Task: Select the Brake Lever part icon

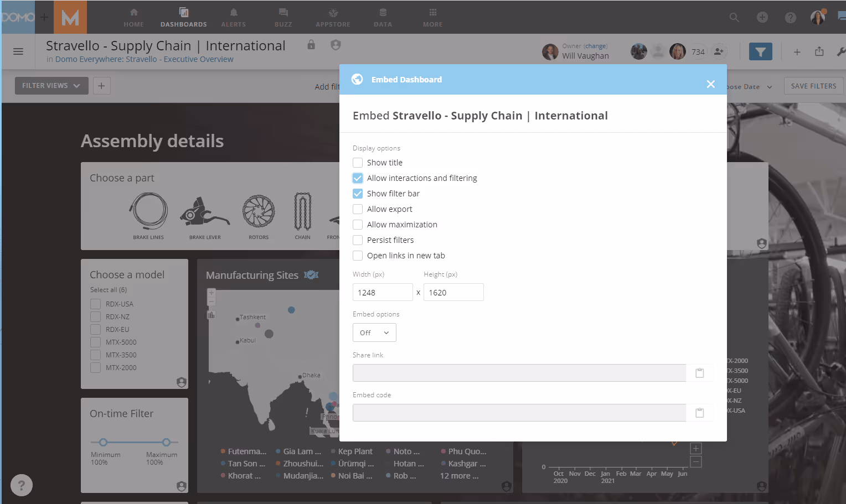Action: tap(205, 211)
